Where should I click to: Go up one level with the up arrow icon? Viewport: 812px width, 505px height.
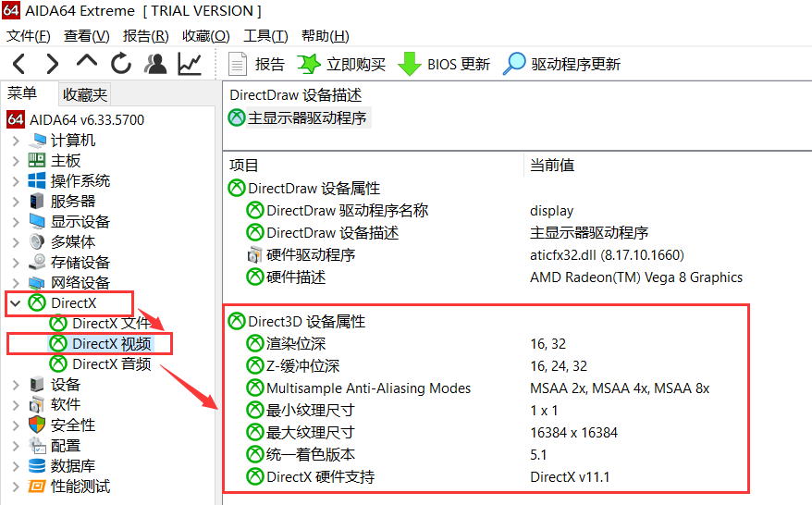(x=87, y=61)
